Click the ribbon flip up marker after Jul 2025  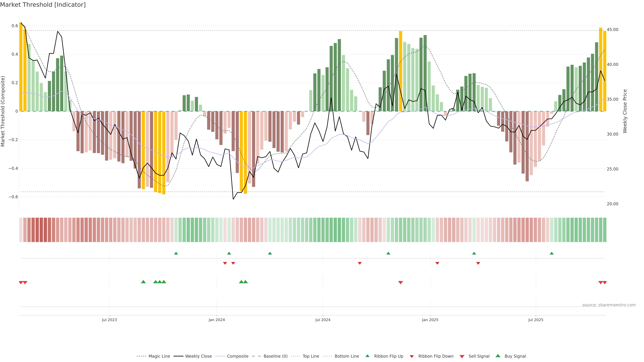(x=552, y=253)
